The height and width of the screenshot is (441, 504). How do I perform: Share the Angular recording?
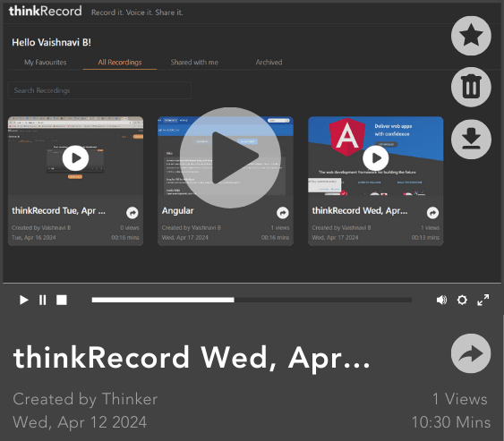pyautogui.click(x=283, y=213)
